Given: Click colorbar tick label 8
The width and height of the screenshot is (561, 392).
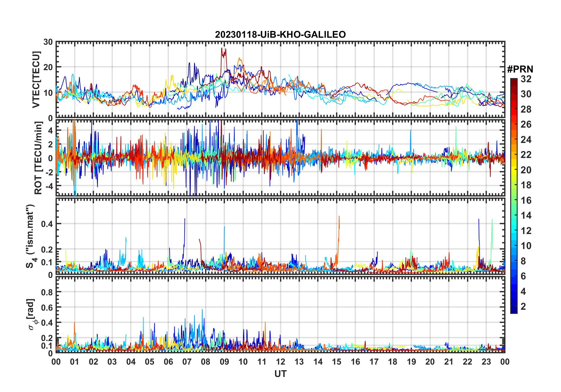Looking at the screenshot, I should tap(523, 261).
